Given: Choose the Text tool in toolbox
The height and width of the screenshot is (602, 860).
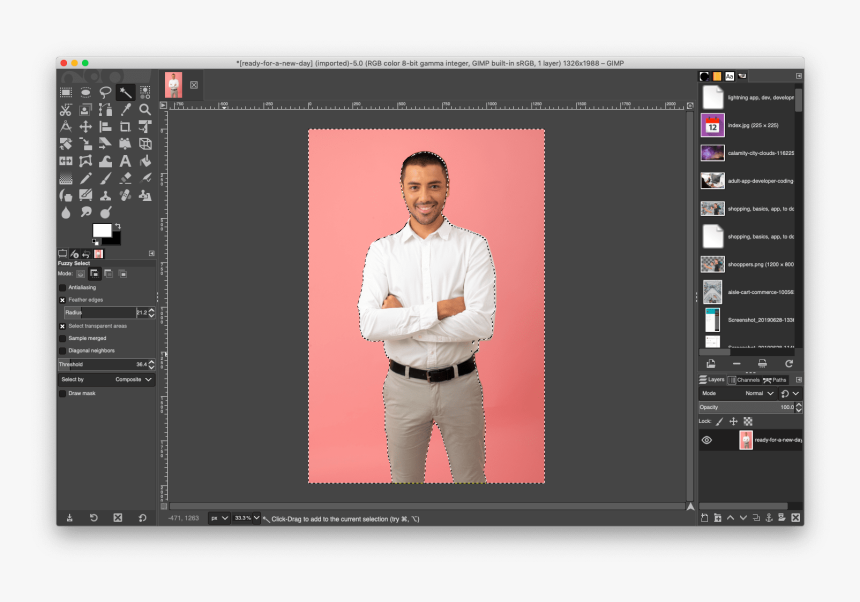Looking at the screenshot, I should tap(125, 161).
